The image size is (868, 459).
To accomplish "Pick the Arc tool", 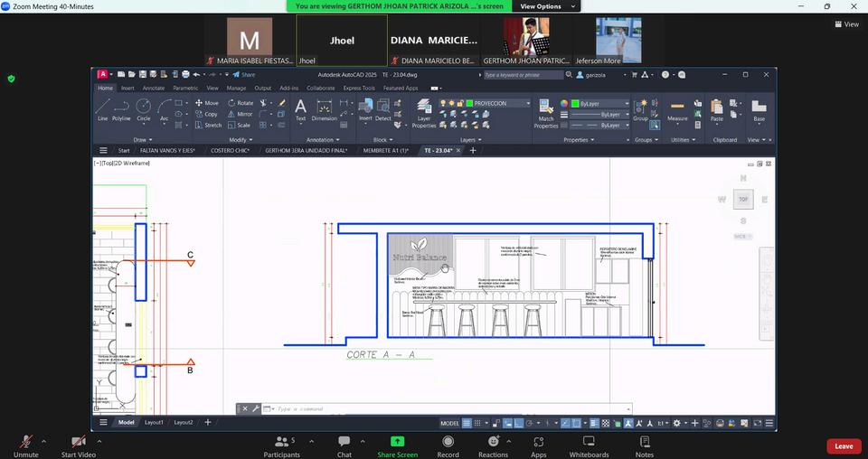I will 164,110.
